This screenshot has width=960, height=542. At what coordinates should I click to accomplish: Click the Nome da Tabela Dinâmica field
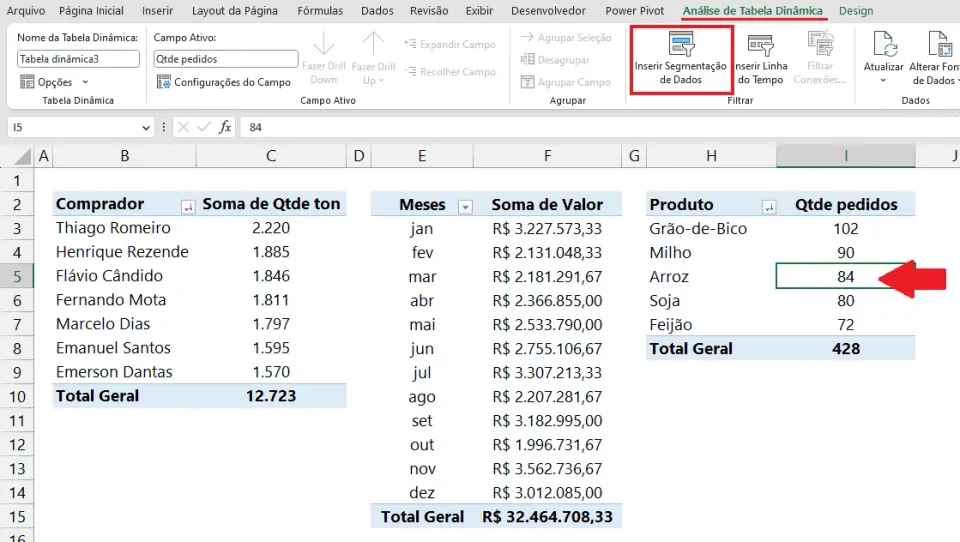click(78, 59)
